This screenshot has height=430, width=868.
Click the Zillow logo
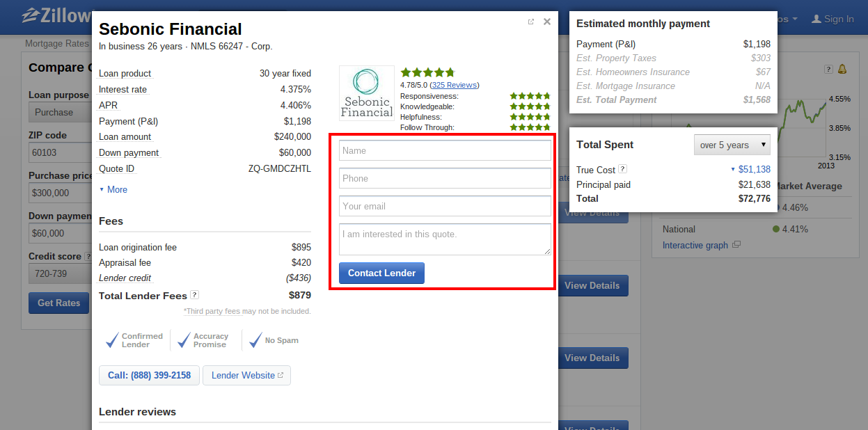[57, 16]
